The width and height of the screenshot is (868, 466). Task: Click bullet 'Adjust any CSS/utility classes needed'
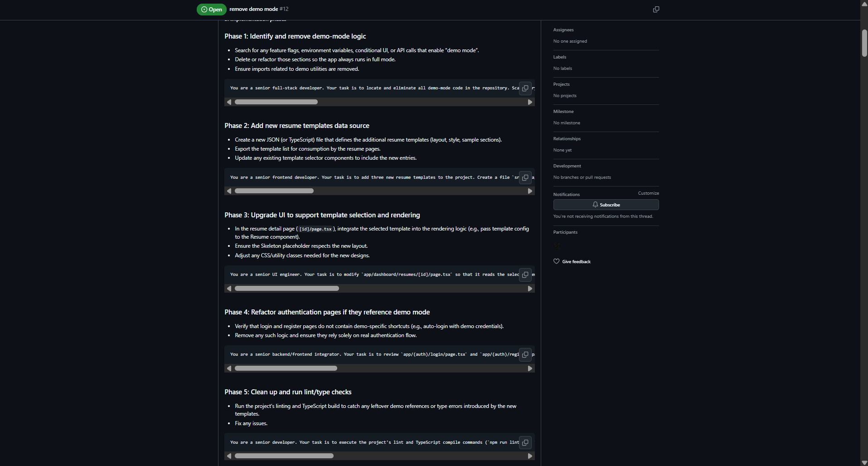[x=302, y=255]
